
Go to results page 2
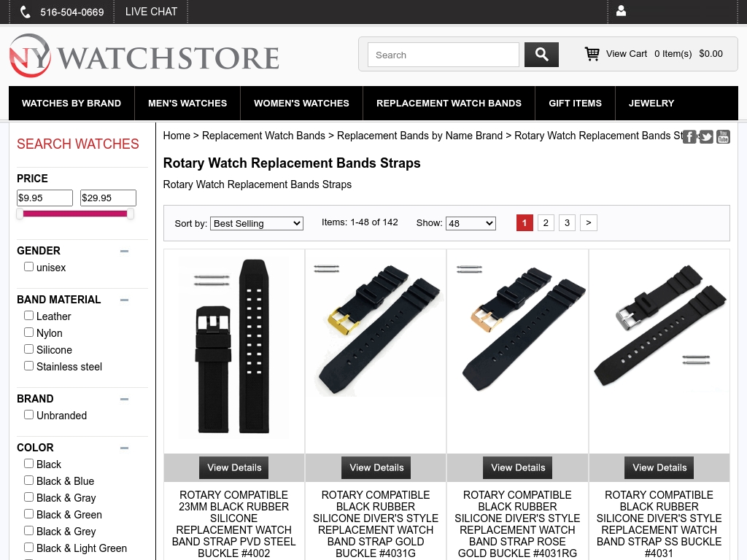tap(546, 222)
